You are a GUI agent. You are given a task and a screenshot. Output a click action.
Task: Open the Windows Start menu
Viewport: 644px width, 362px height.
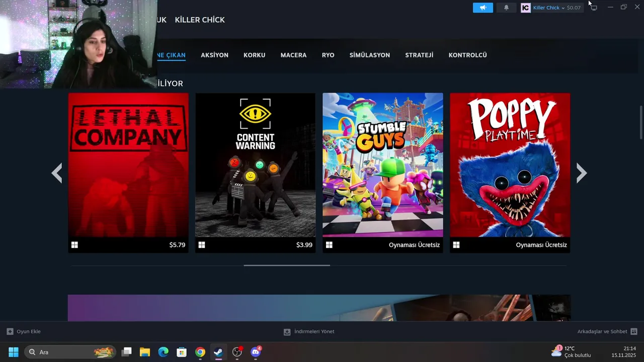tap(14, 352)
